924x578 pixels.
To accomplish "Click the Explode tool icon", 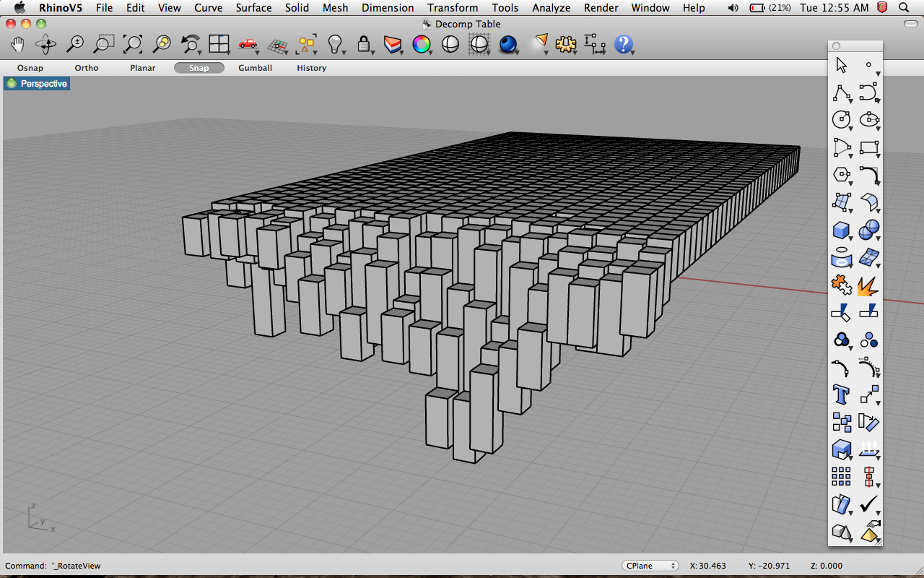I will [x=868, y=285].
